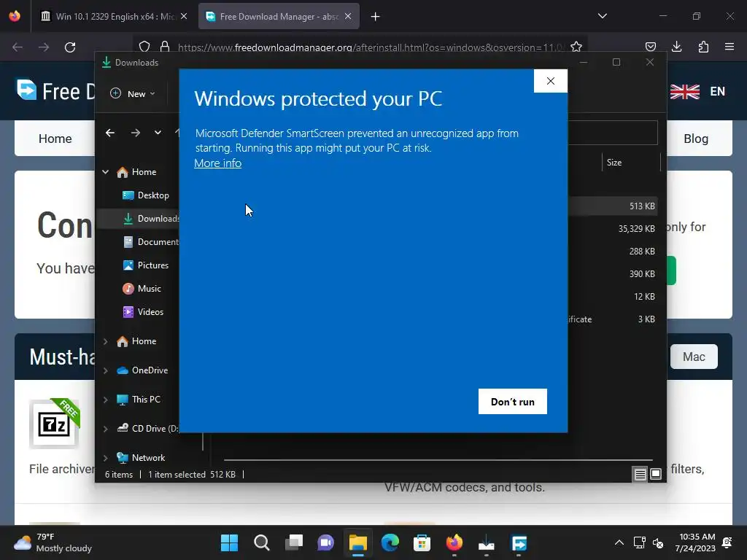
Task: Open Microsoft Store from taskbar
Action: coord(422,542)
